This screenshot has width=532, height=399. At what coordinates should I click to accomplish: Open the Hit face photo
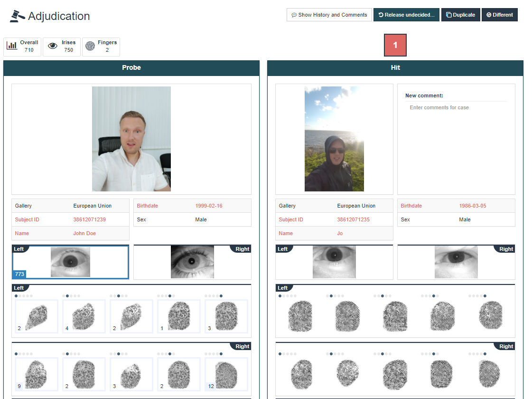pos(334,139)
